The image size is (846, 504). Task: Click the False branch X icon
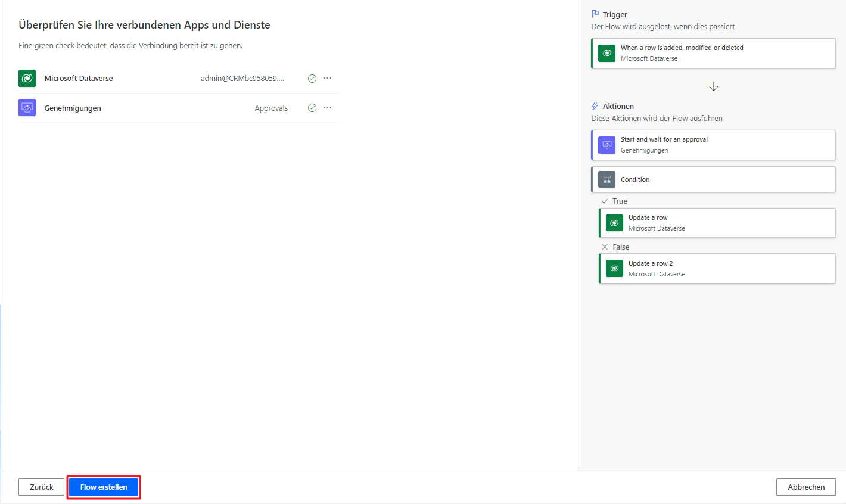coord(605,247)
